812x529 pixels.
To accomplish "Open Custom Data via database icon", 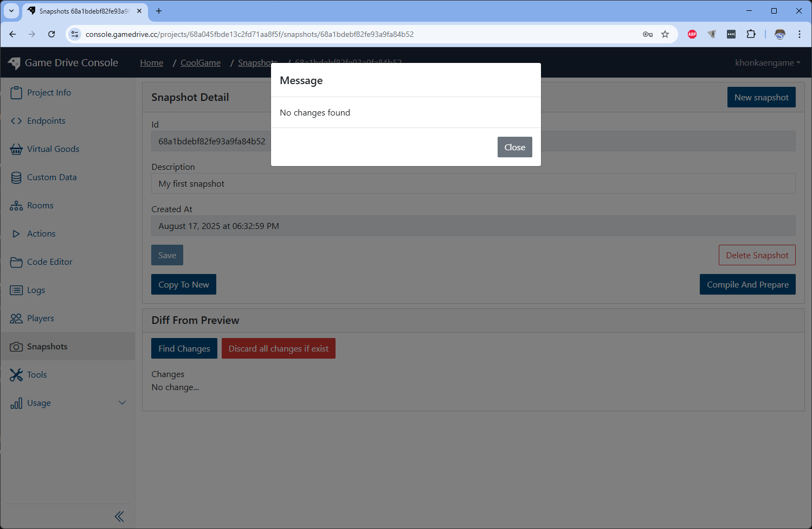I will tap(16, 177).
